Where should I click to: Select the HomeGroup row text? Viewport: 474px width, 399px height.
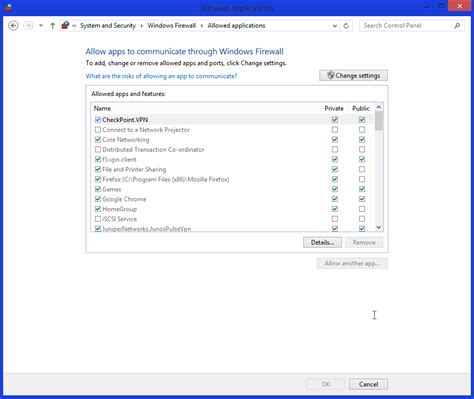tap(119, 209)
